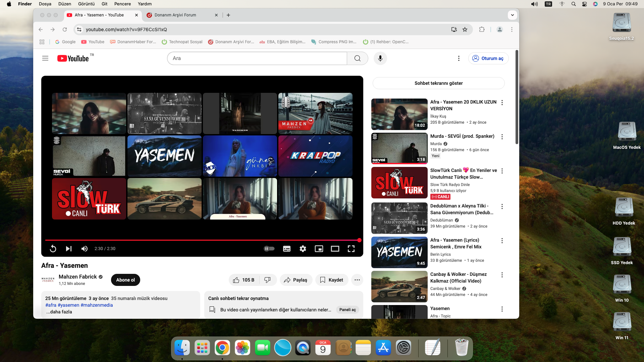644x362 pixels.
Task: Enable theater mode view
Action: (335, 249)
